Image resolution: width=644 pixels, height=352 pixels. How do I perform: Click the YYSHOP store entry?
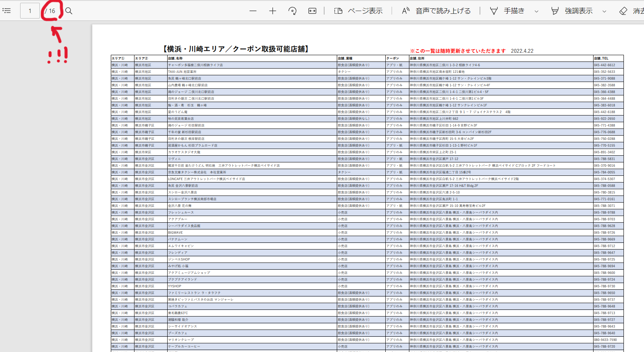coord(175,286)
